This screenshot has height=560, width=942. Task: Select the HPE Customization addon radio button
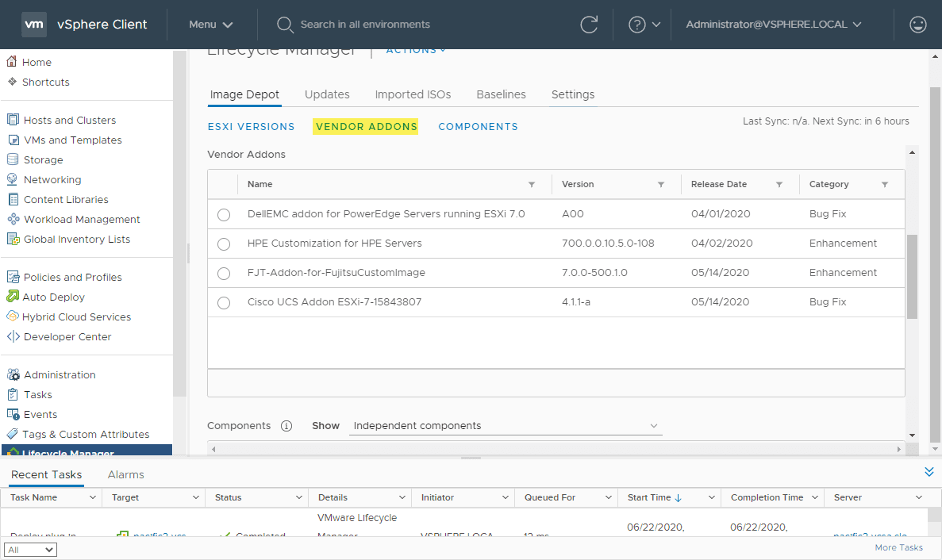coord(223,244)
